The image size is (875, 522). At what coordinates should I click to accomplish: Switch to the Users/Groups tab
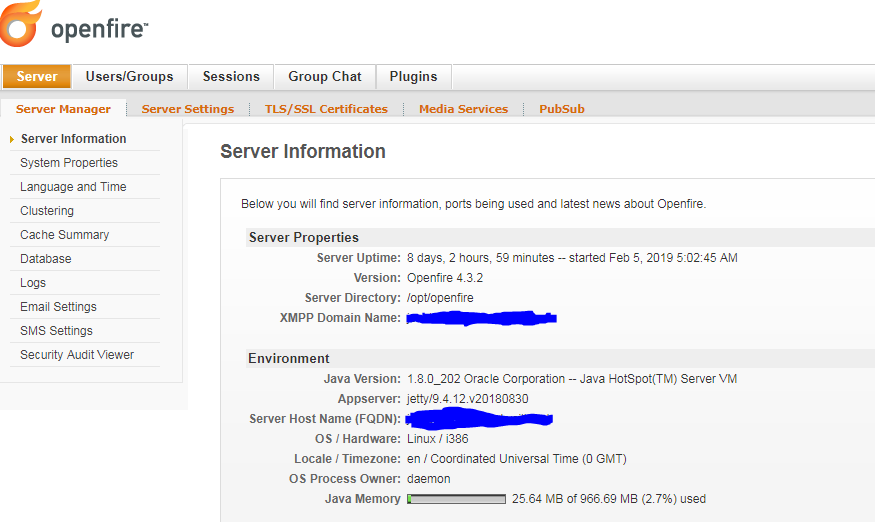[129, 76]
